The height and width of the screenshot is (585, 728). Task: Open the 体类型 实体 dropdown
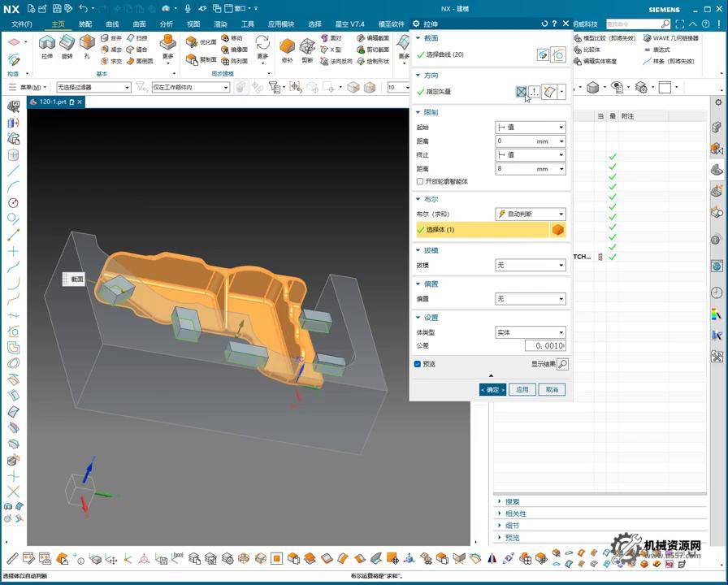tap(531, 332)
